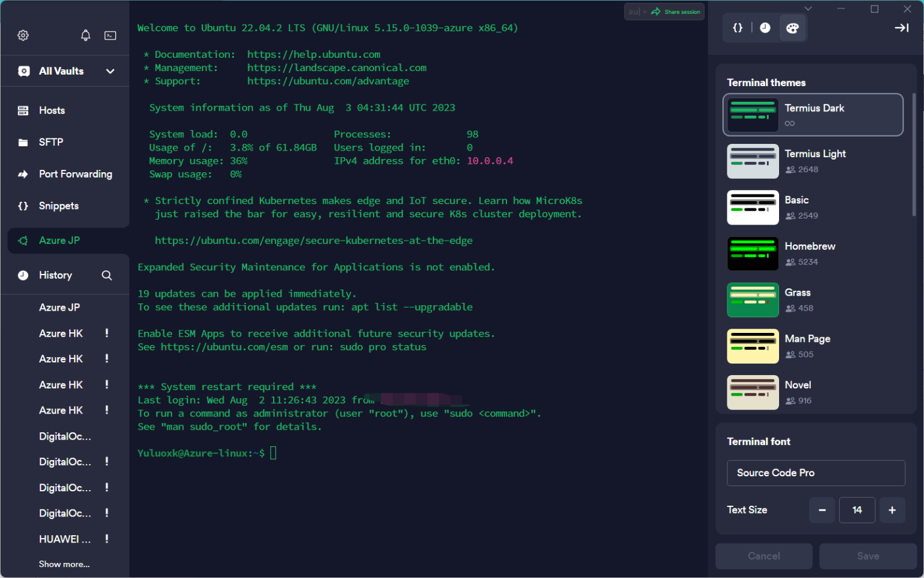The width and height of the screenshot is (924, 578).
Task: Increase text size with plus button
Action: point(892,510)
